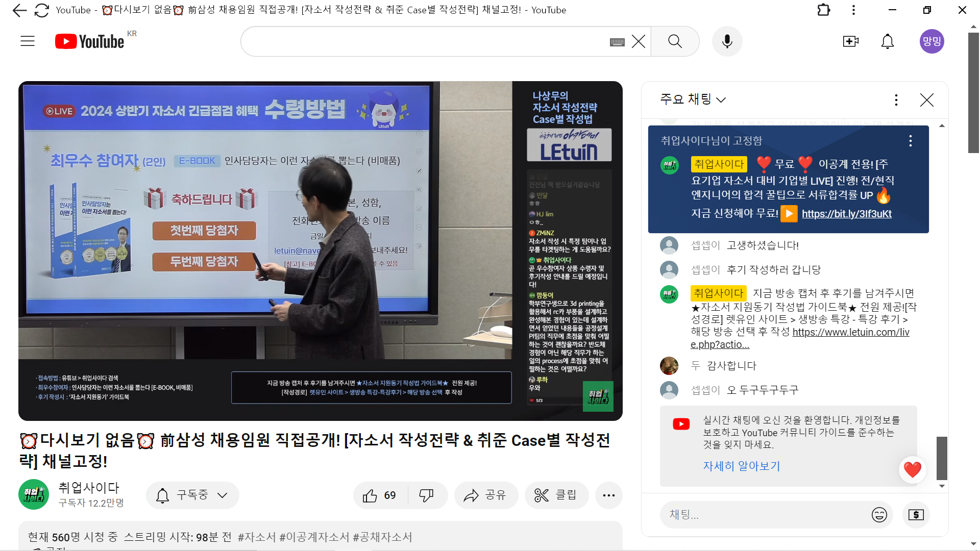
Task: Open chat options three-dot menu
Action: [896, 100]
